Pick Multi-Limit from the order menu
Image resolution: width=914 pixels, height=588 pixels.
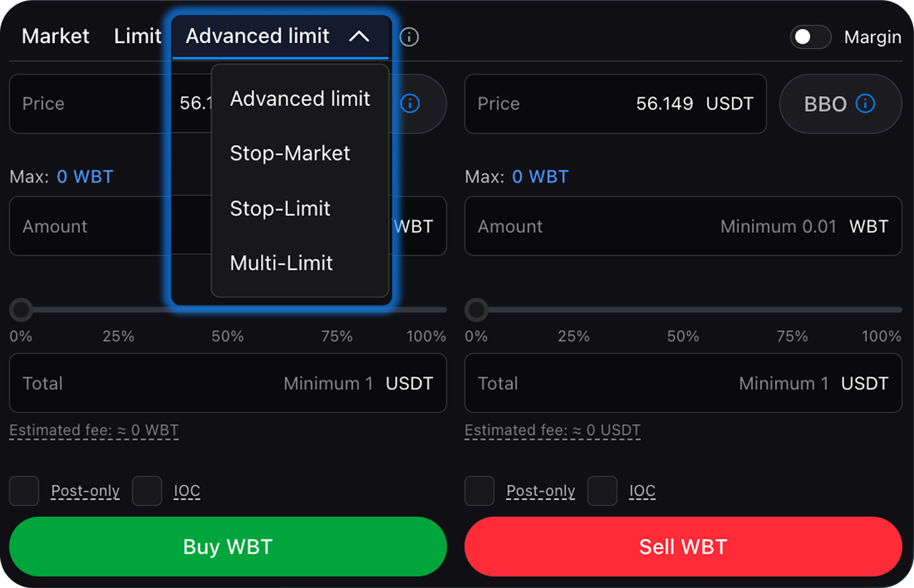[x=281, y=263]
